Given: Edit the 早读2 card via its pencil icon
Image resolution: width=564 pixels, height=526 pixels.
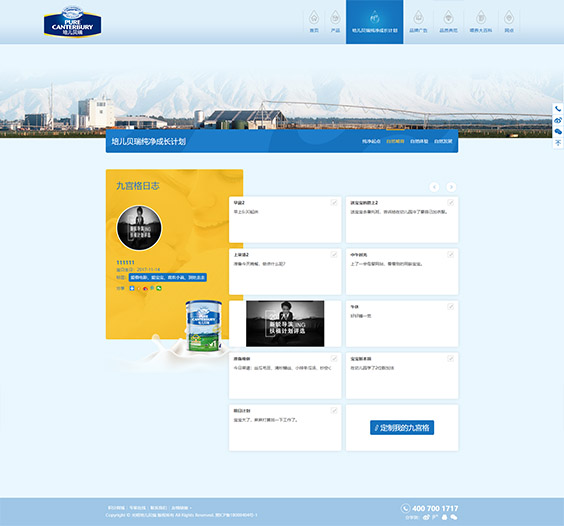Looking at the screenshot, I should click(x=334, y=203).
